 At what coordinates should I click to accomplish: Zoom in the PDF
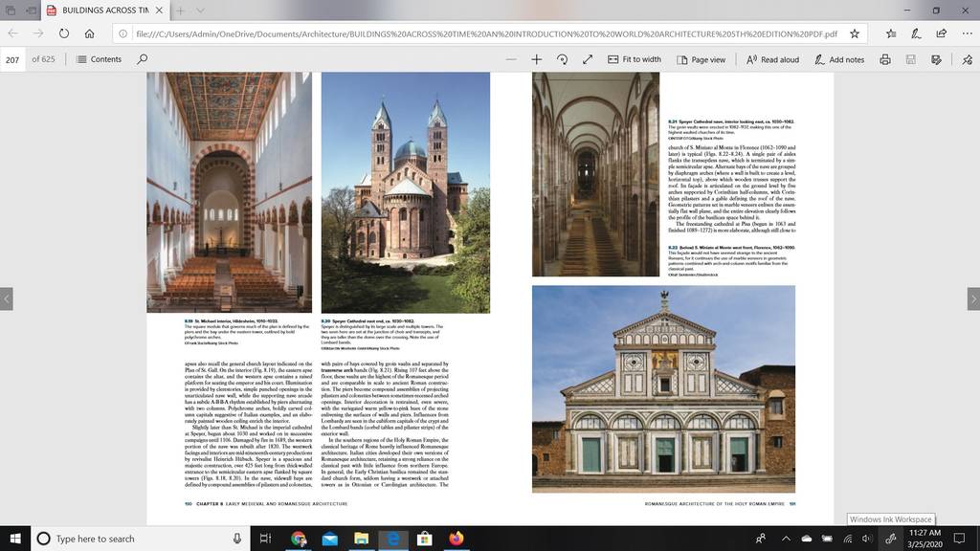coord(536,59)
